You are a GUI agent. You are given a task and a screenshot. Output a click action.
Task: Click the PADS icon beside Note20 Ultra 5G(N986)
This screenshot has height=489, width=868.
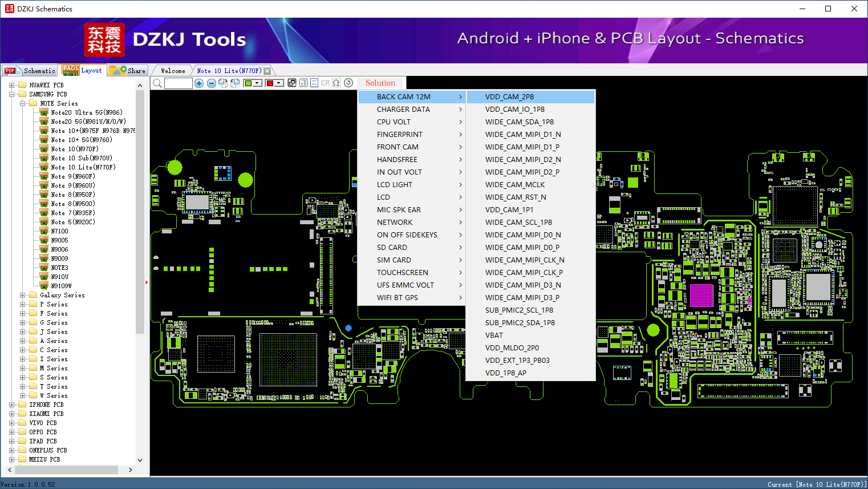[x=44, y=112]
